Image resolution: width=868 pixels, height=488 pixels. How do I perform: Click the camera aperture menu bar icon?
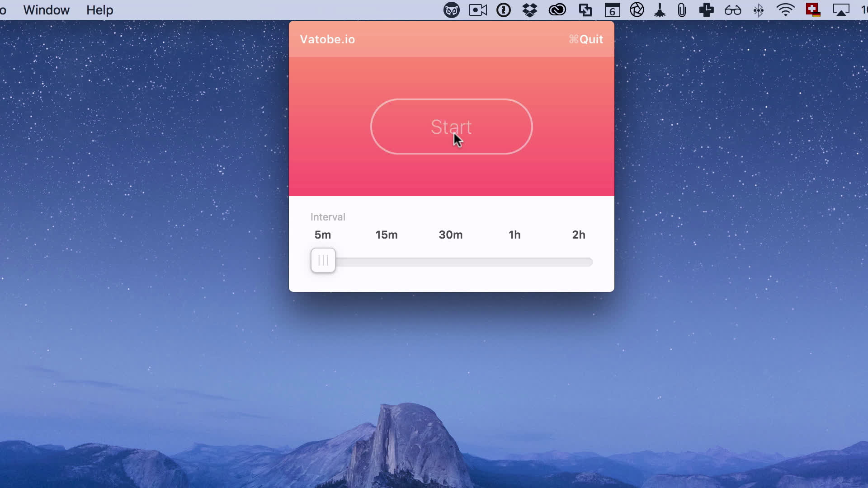point(637,10)
